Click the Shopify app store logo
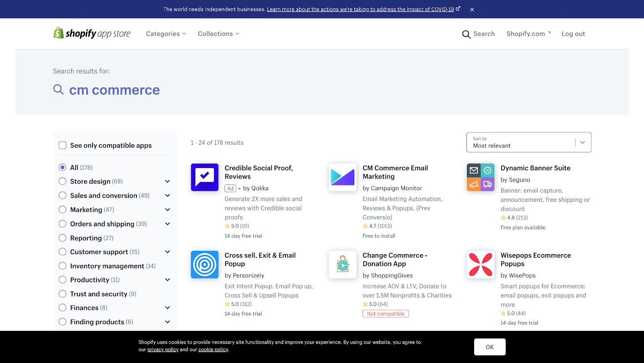The image size is (644, 363). click(x=92, y=33)
